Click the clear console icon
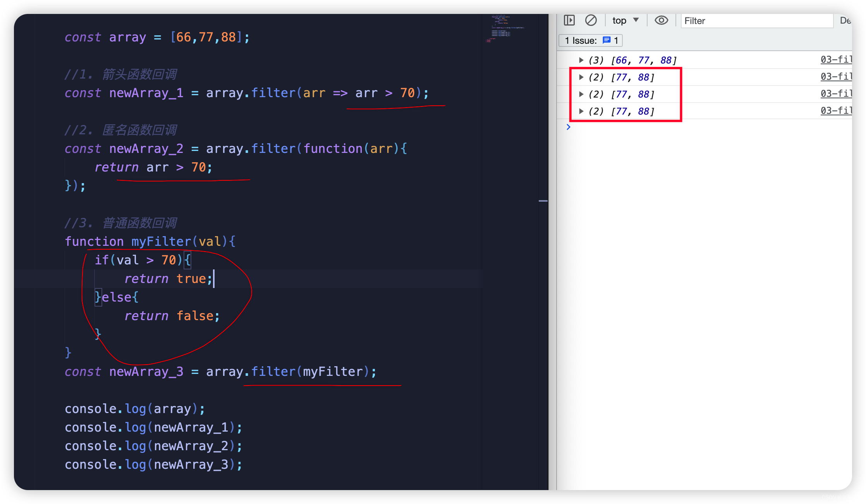The image size is (866, 504). coord(591,20)
